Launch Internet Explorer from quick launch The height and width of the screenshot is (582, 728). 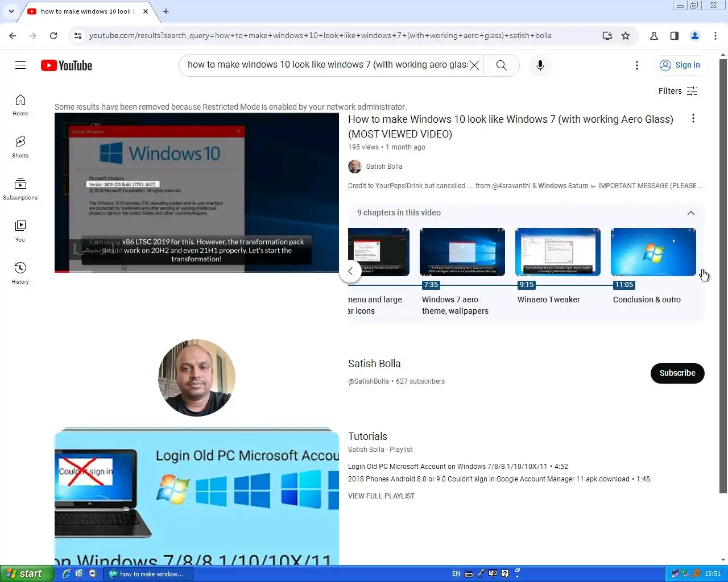pyautogui.click(x=66, y=573)
